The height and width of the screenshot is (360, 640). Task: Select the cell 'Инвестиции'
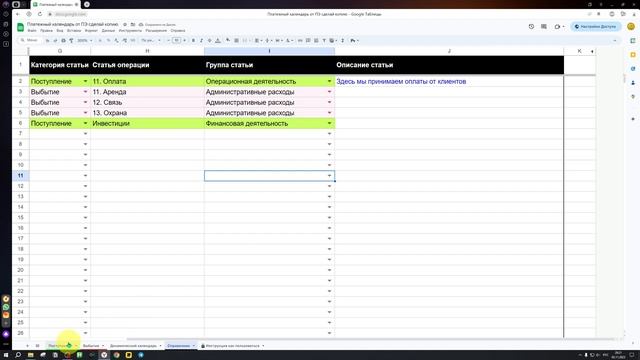[x=147, y=123]
